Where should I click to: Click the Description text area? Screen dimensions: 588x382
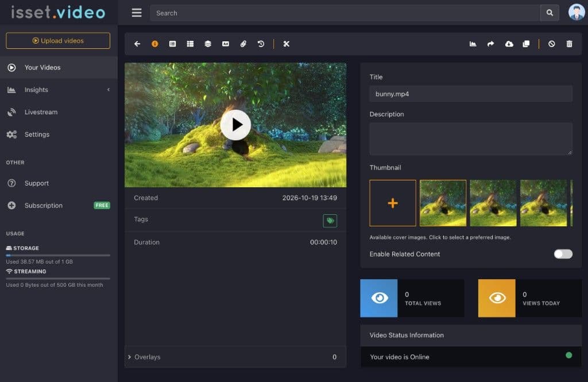click(471, 139)
